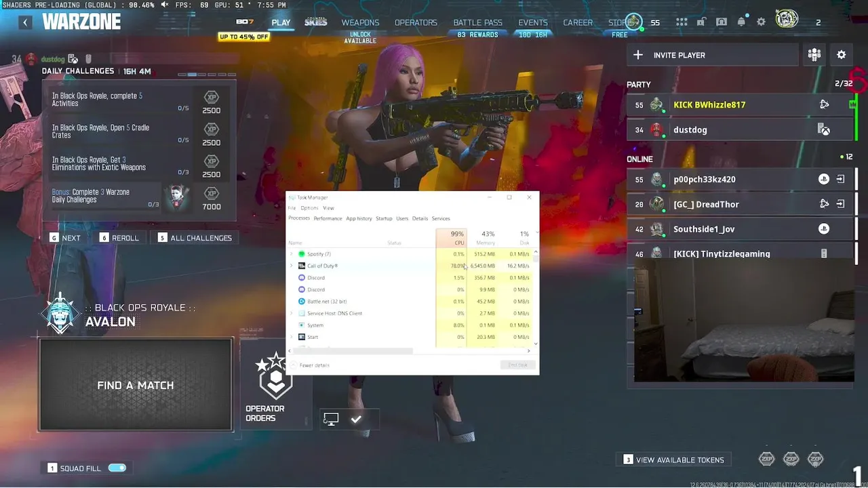Open the Career tab

(578, 22)
